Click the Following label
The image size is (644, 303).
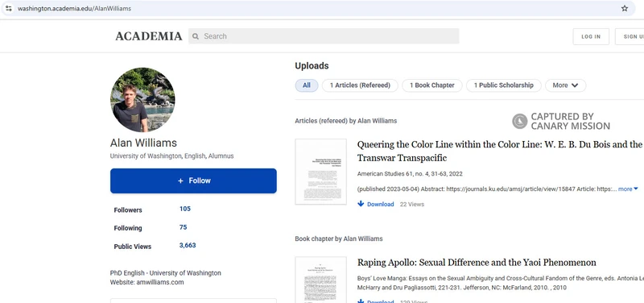[x=128, y=228]
